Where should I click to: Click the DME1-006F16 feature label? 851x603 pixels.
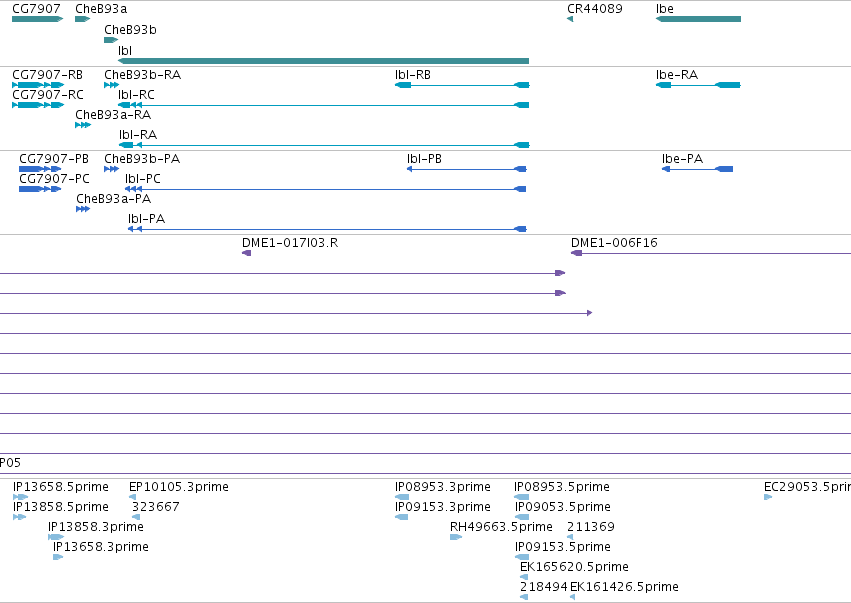614,243
